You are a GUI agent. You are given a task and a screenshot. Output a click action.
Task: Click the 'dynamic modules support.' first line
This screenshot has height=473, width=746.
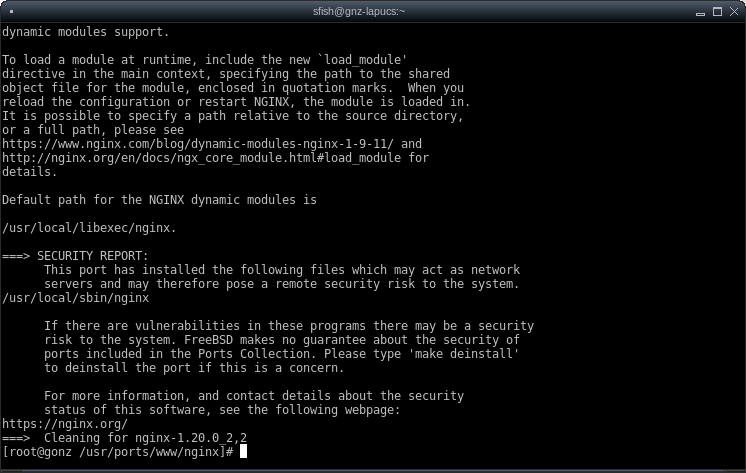[x=86, y=32]
